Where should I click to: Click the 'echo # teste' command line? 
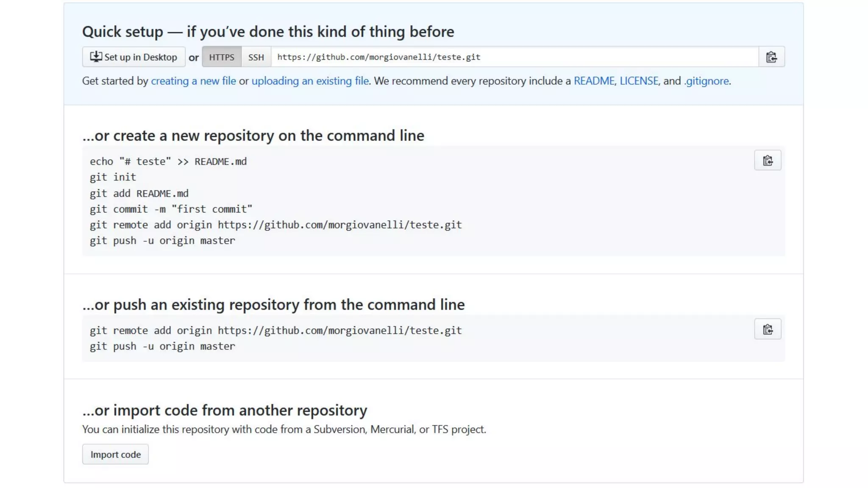tap(168, 161)
